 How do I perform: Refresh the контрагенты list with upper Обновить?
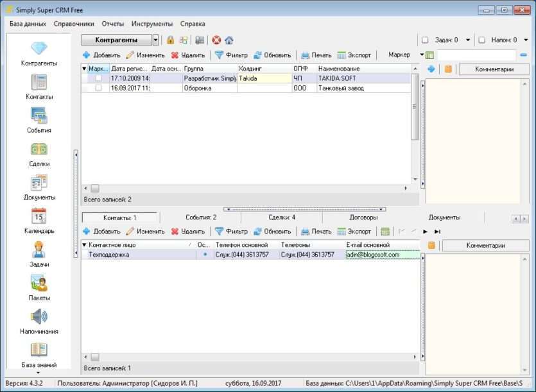272,55
